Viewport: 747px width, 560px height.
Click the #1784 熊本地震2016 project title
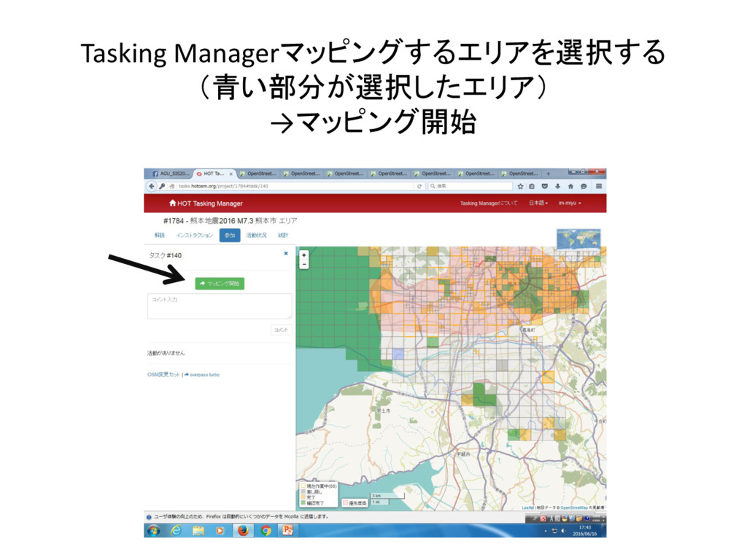click(230, 221)
